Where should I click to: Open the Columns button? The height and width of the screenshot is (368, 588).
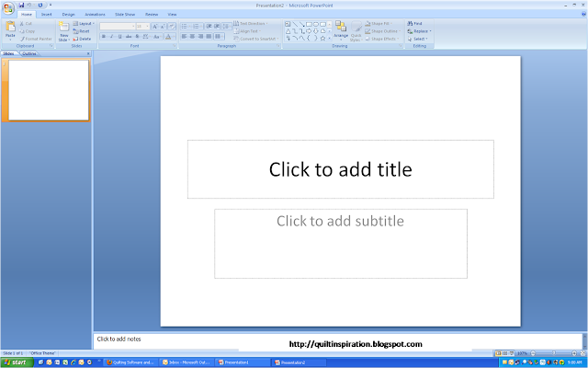point(219,37)
